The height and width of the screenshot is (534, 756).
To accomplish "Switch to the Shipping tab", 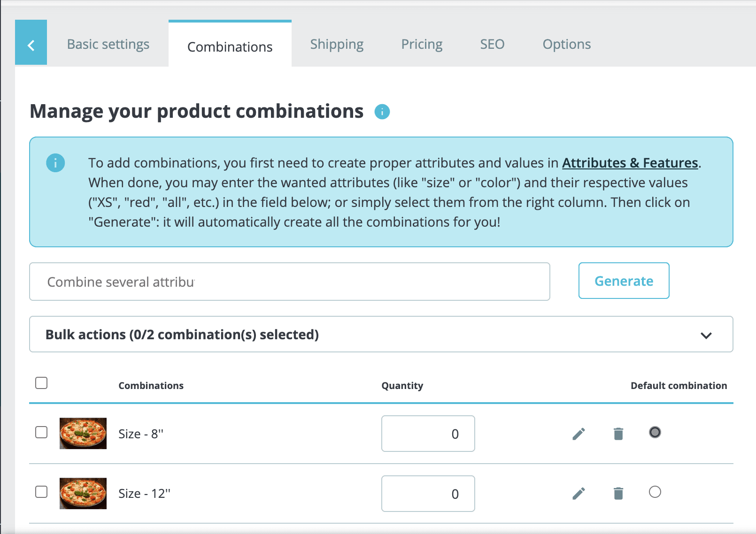I will tap(336, 44).
